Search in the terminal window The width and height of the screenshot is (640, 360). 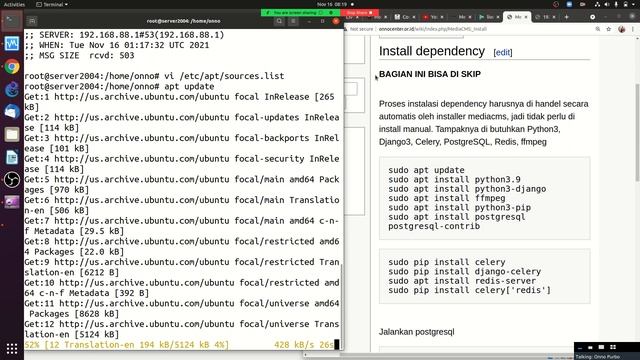(279, 21)
